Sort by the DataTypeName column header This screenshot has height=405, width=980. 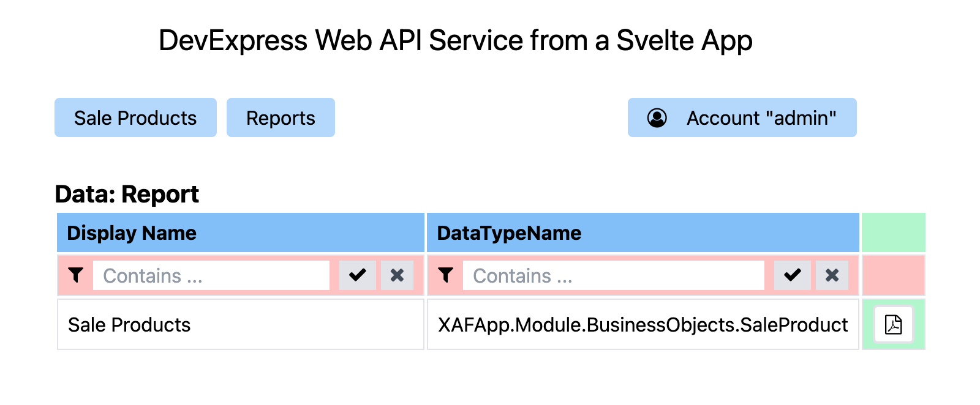[643, 232]
